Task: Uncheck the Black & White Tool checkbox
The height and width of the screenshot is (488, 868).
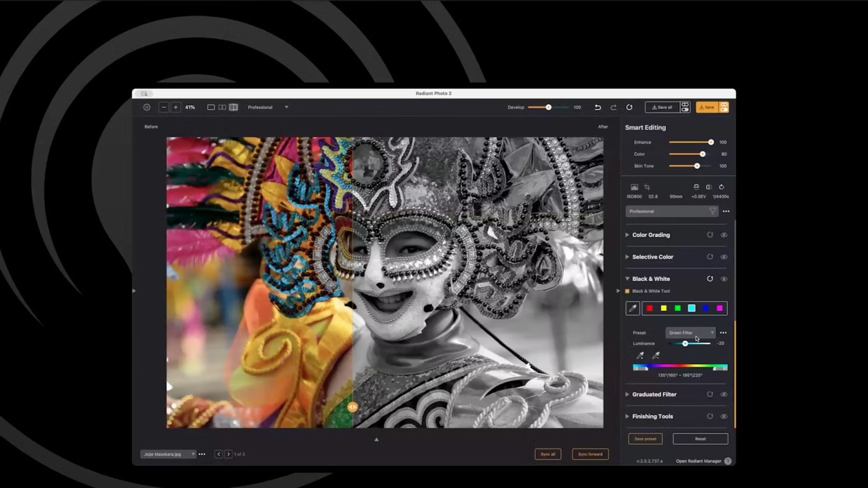Action: pyautogui.click(x=627, y=291)
